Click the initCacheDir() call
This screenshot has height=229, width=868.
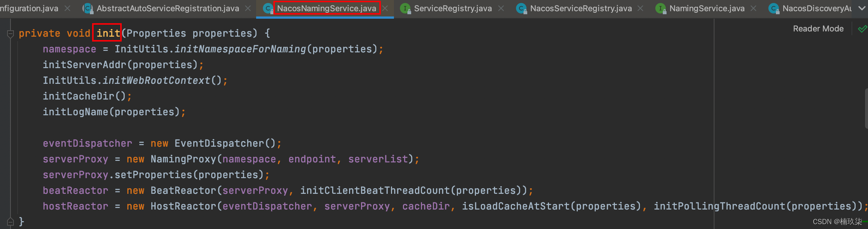click(x=84, y=96)
